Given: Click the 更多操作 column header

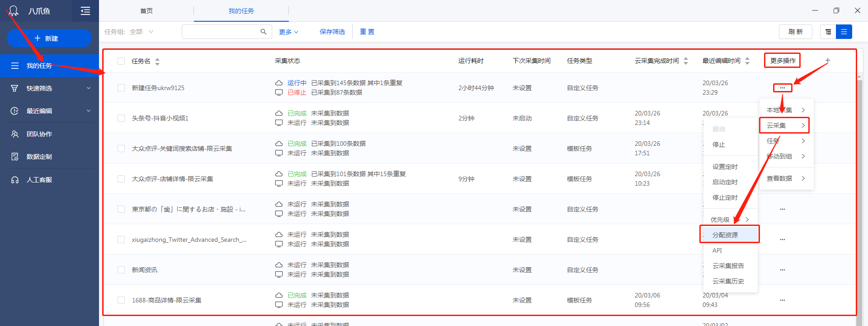Looking at the screenshot, I should click(x=783, y=61).
